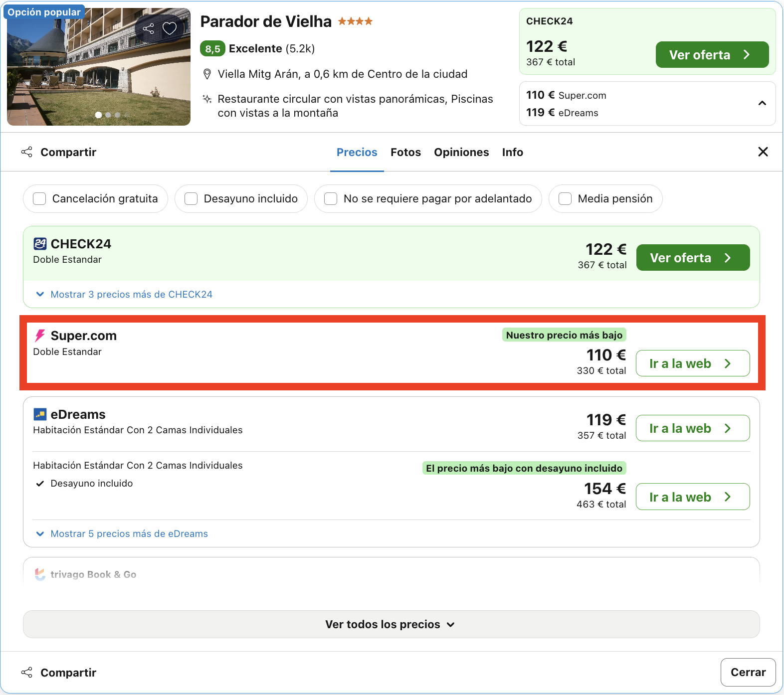Click the highlights sparkle icon
Screen dimensions: 784x695
coord(207,99)
